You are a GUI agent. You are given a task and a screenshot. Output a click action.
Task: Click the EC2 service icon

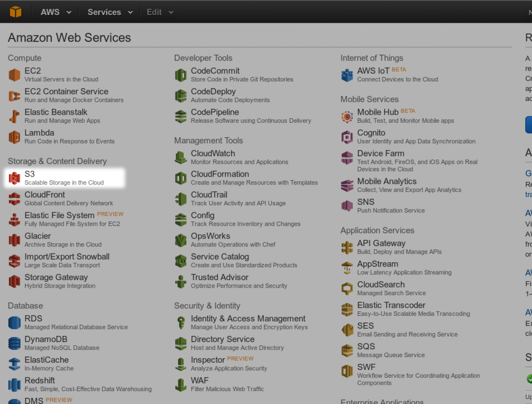[15, 75]
